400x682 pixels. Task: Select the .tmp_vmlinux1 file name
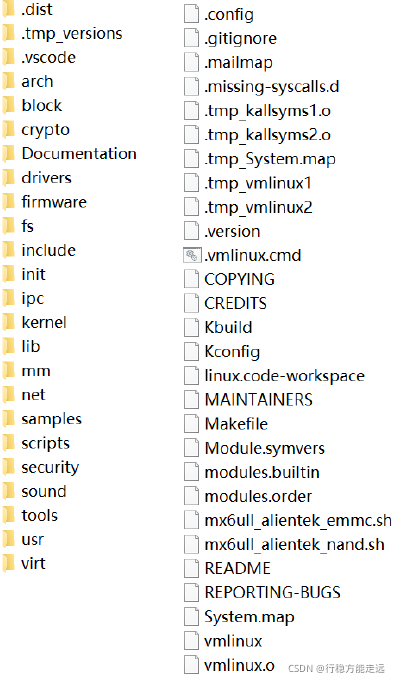pos(258,183)
